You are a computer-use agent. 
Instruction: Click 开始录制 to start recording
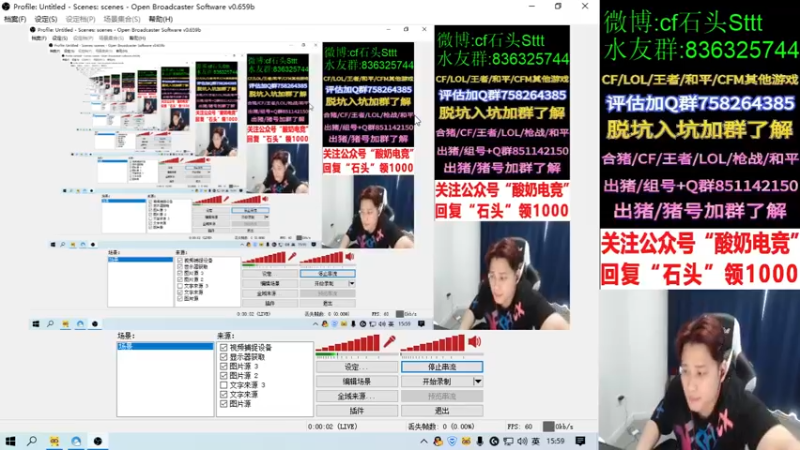[x=437, y=381]
